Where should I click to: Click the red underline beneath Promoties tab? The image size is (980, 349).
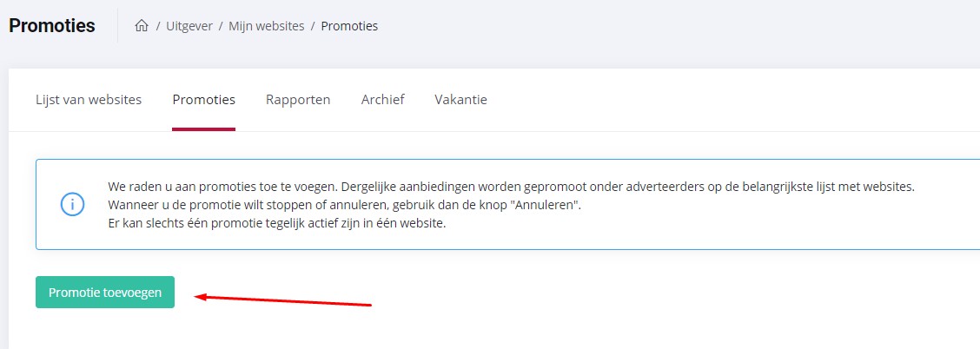[204, 129]
